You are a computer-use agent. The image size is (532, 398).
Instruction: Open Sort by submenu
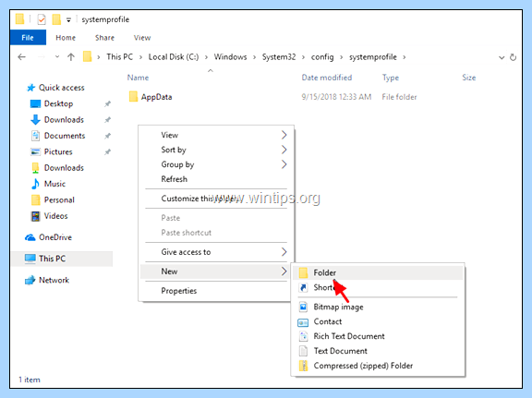click(216, 150)
